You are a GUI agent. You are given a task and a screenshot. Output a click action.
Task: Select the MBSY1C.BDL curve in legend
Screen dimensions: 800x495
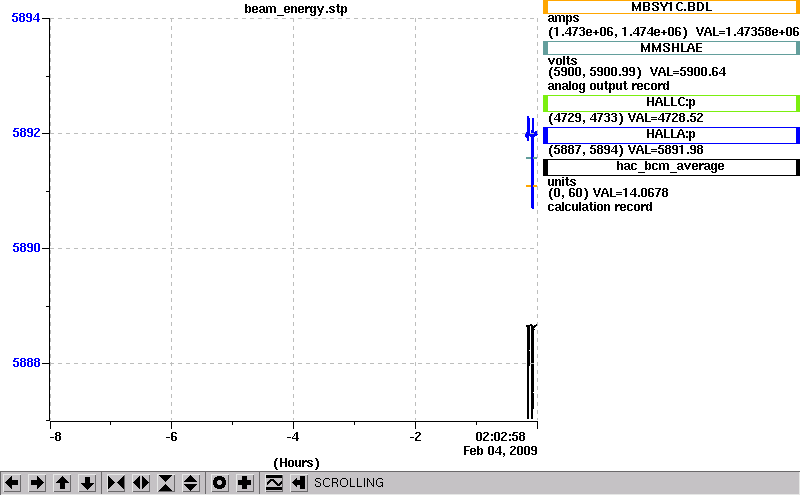671,7
